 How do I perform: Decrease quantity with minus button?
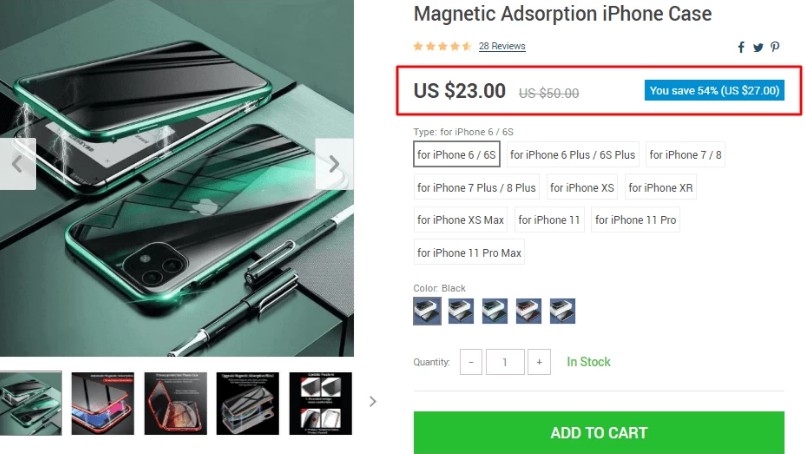click(471, 362)
